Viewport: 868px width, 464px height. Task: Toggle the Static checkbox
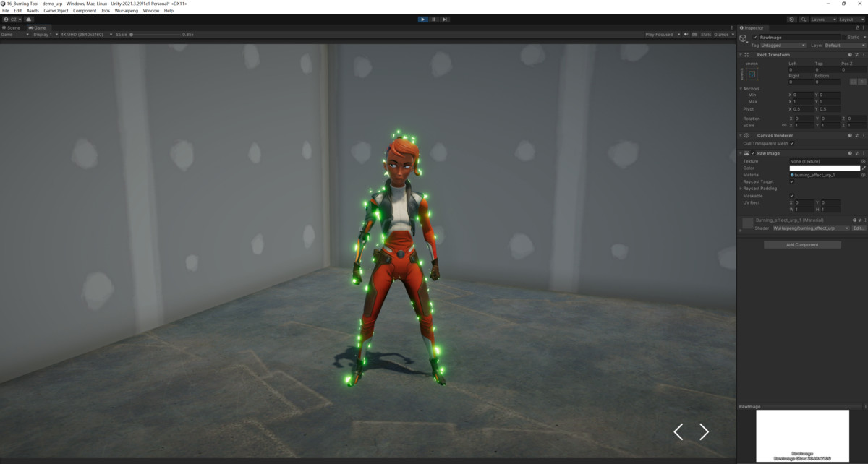[845, 37]
